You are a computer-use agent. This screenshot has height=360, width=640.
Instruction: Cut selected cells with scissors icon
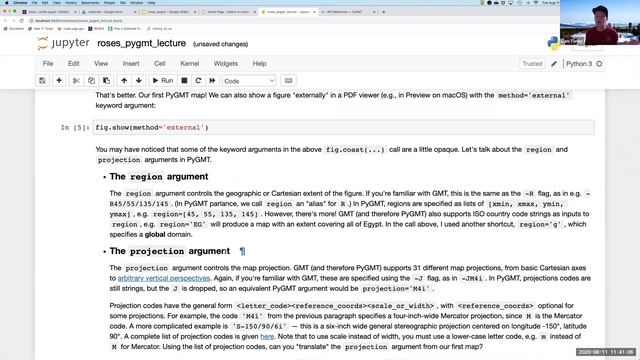point(76,81)
